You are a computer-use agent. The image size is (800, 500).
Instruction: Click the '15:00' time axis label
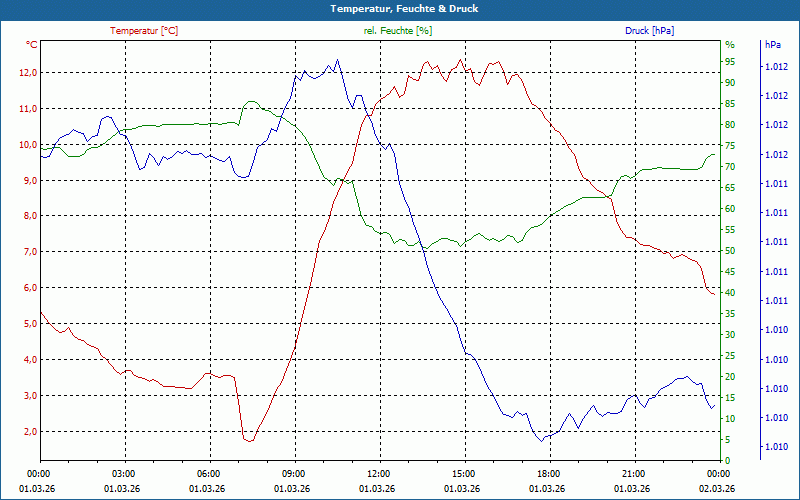click(465, 474)
